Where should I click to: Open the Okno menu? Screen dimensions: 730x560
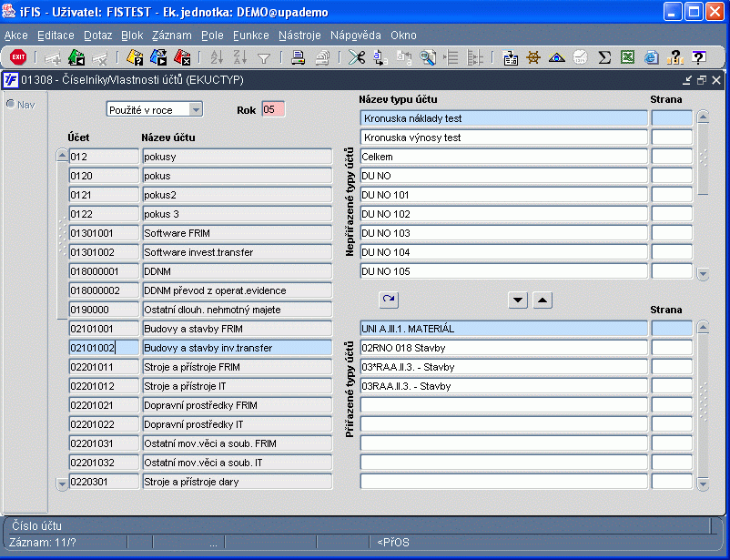[x=403, y=36]
